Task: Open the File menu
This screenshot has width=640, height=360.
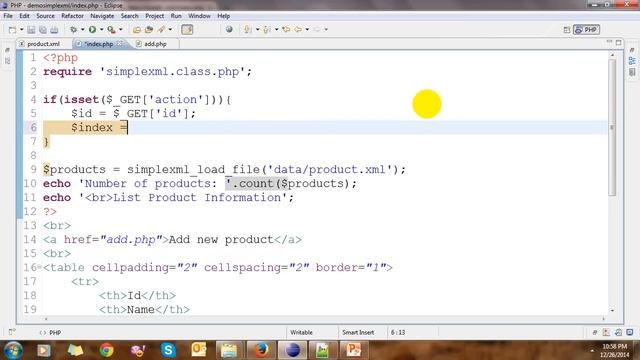Action: pyautogui.click(x=8, y=16)
